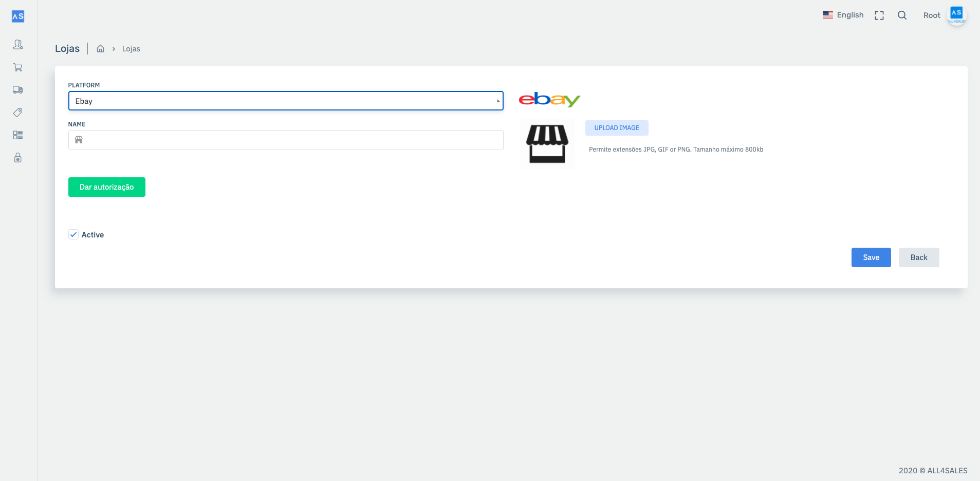Open the price tag sidebar icon
This screenshot has height=481, width=980.
[x=18, y=113]
